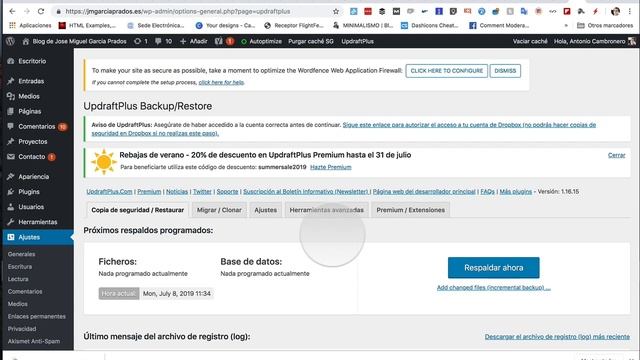Open Lectura settings submenu

point(18,279)
